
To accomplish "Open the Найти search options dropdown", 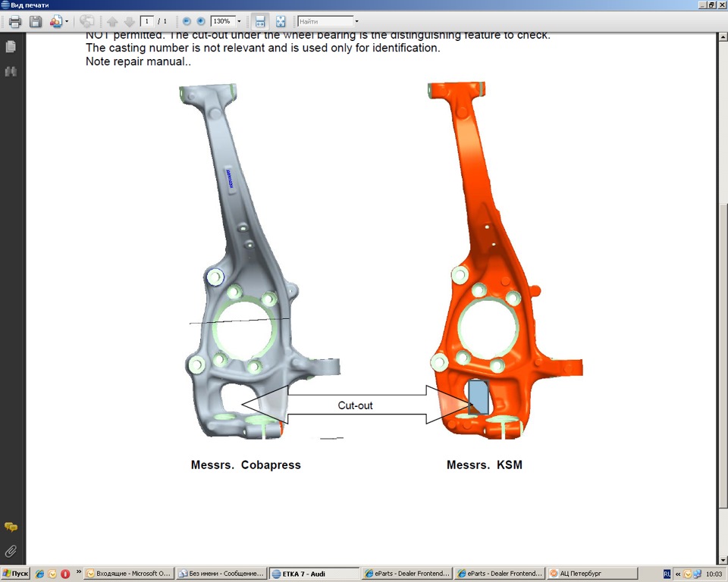I will (x=356, y=21).
